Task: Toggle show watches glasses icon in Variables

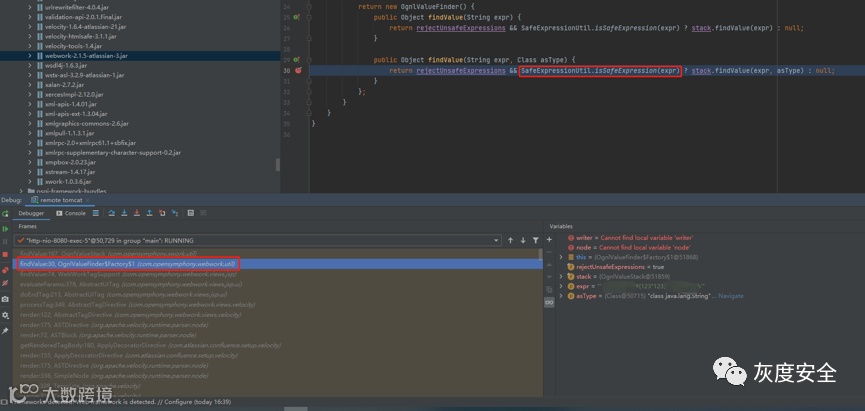Action: coord(549,301)
